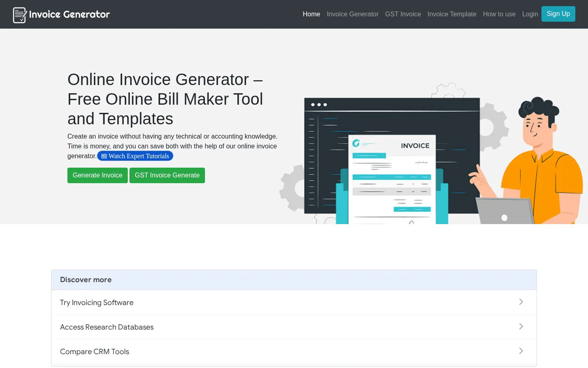The image size is (588, 368).
Task: Click the Discover more heading
Action: click(x=86, y=280)
